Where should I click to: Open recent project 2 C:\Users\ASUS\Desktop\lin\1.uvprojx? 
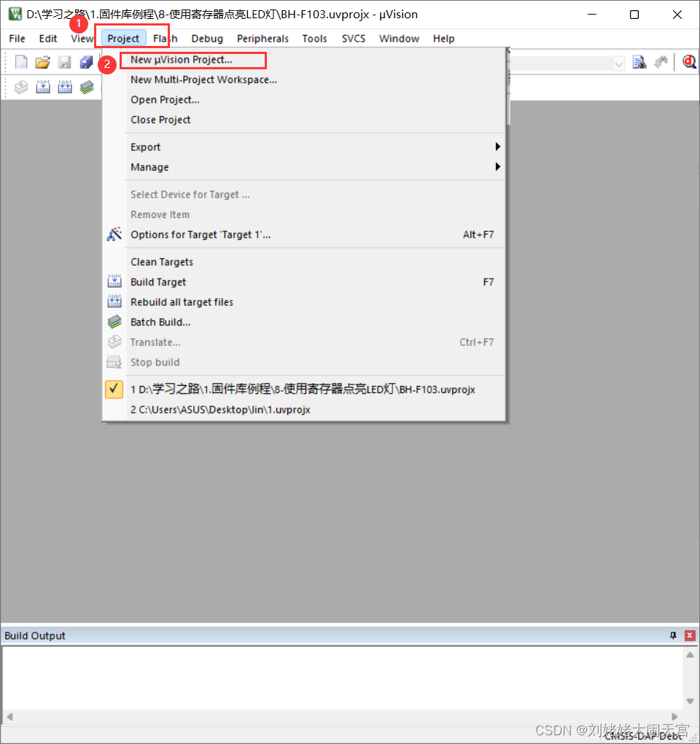pyautogui.click(x=303, y=409)
